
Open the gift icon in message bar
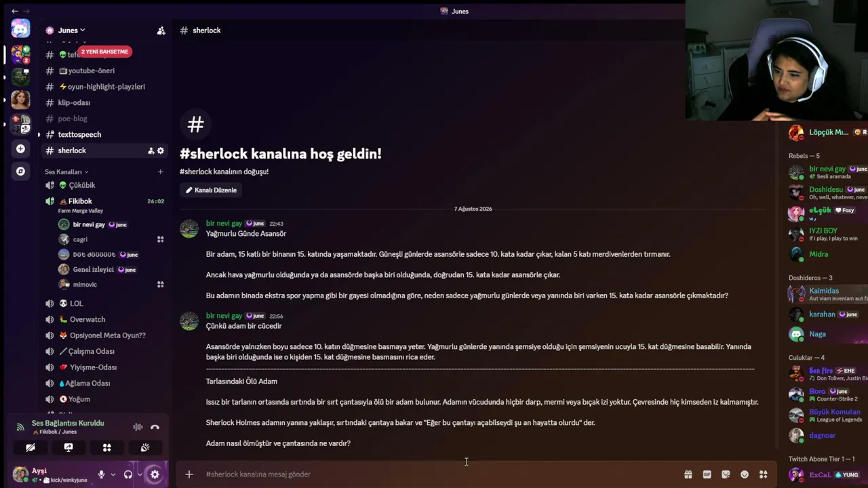coord(688,474)
